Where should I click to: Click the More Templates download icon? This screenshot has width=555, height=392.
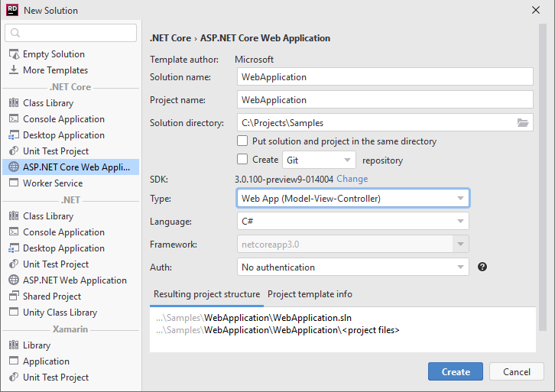[x=14, y=70]
